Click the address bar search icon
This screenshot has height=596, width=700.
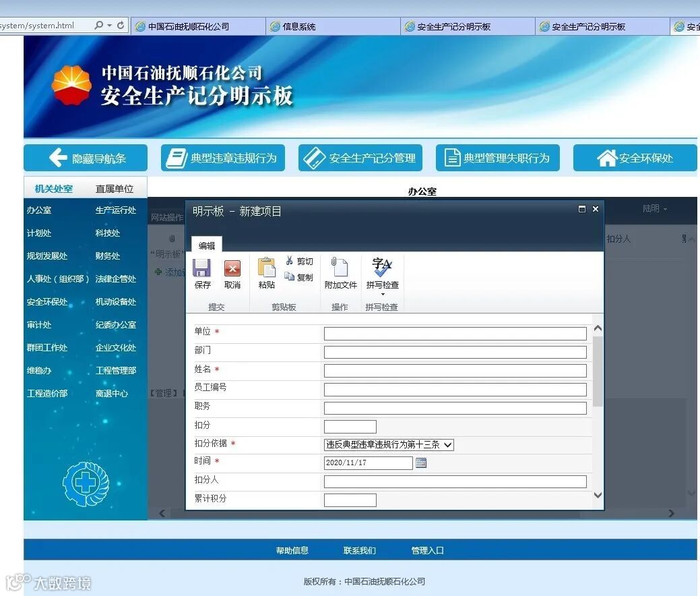[x=99, y=26]
